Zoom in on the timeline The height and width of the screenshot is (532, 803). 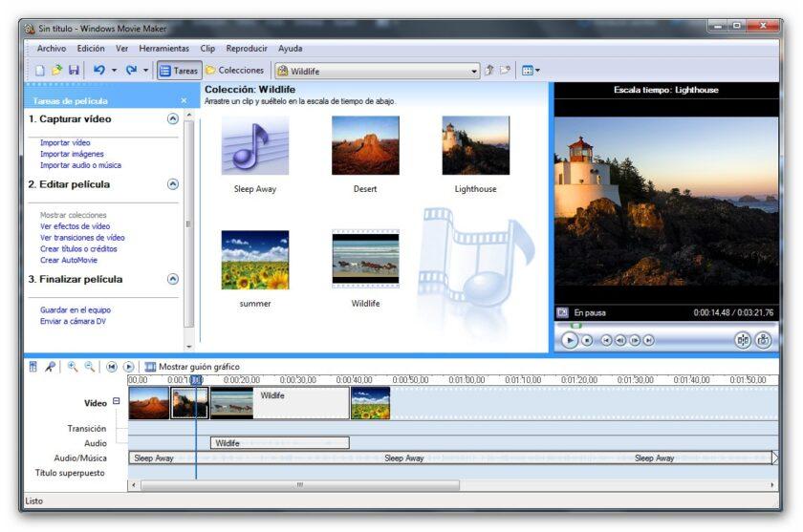pos(73,367)
